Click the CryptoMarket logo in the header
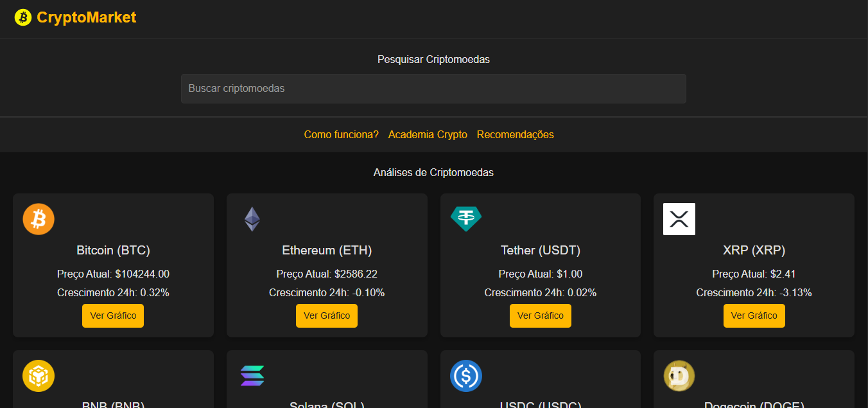The width and height of the screenshot is (868, 408). [75, 17]
